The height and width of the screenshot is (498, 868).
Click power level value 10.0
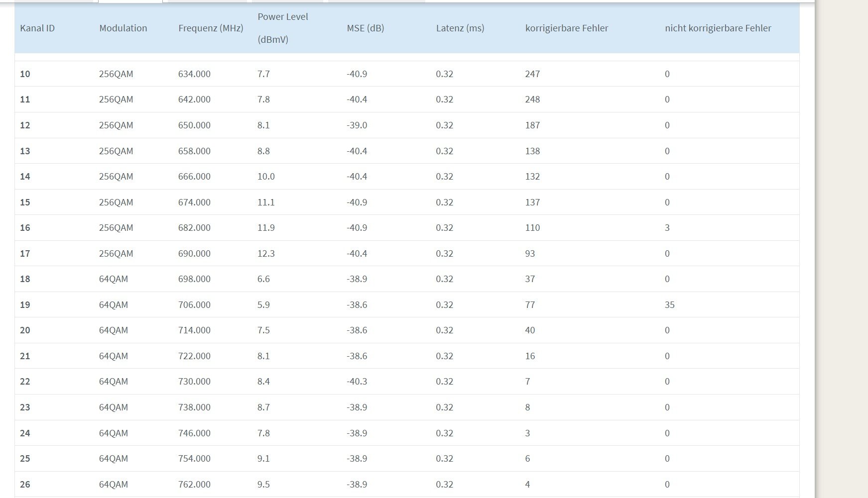coord(266,177)
